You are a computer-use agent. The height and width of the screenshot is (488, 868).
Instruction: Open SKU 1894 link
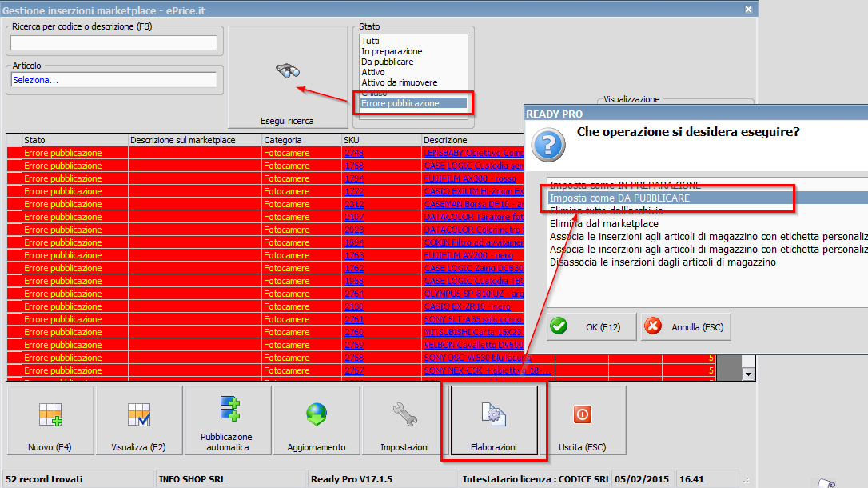(x=354, y=242)
